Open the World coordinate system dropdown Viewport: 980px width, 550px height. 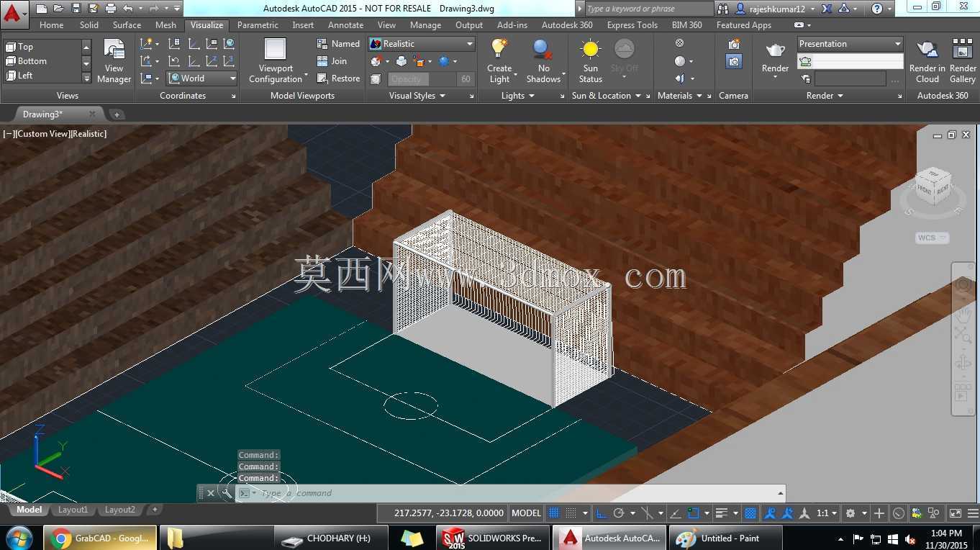tap(202, 78)
